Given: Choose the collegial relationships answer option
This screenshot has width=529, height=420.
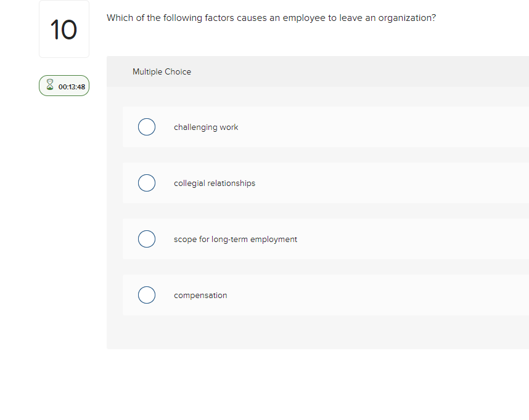Looking at the screenshot, I should [x=147, y=183].
